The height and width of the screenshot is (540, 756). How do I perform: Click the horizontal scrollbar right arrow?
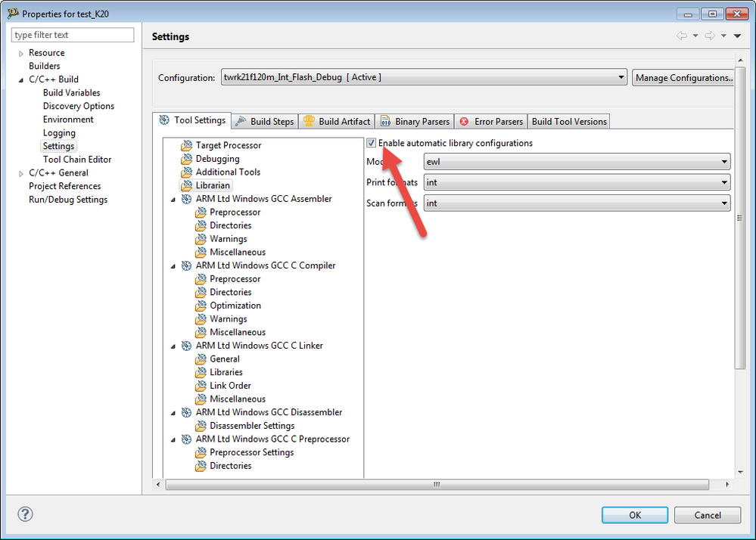[x=727, y=484]
